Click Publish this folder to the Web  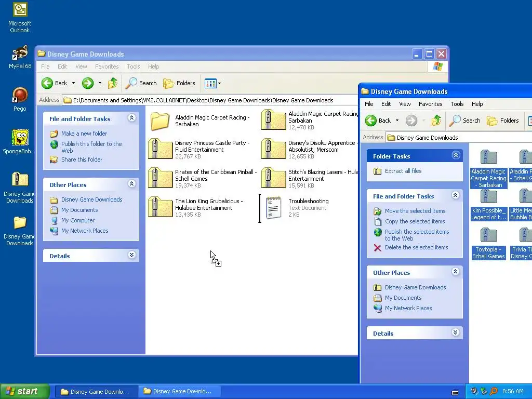click(91, 147)
